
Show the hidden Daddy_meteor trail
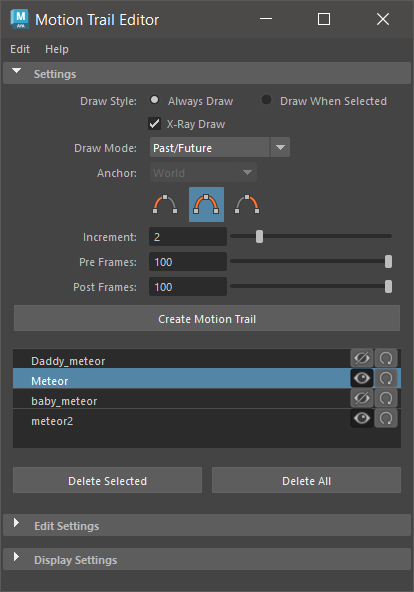coord(362,358)
